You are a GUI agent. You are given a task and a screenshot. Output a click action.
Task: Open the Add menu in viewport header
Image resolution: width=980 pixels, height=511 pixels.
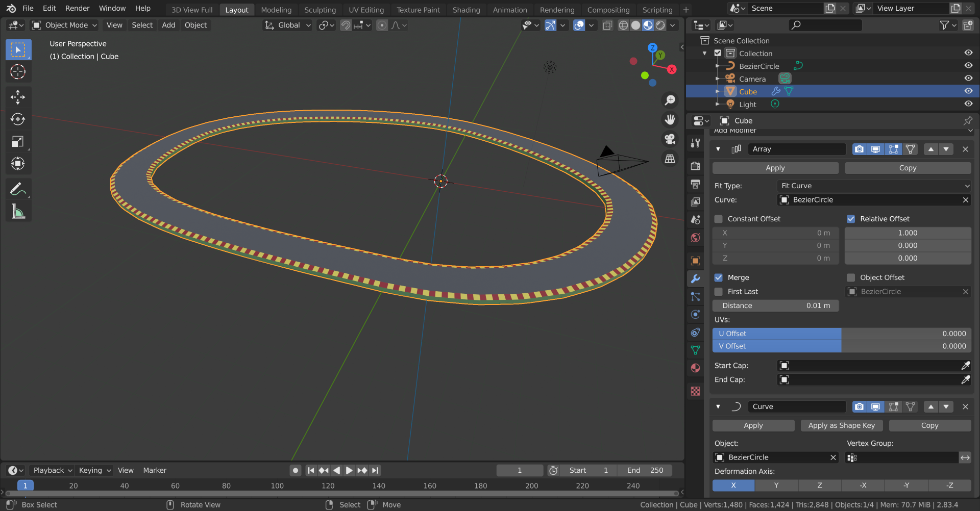(x=168, y=25)
